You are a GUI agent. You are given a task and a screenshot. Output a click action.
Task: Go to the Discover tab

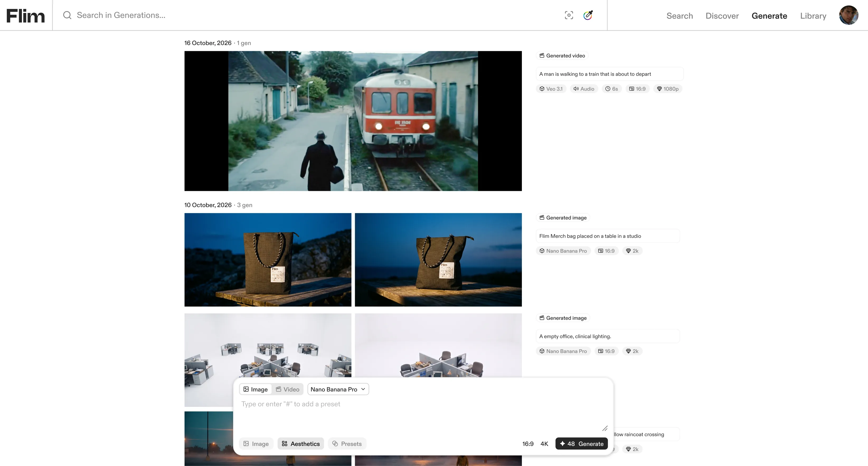pyautogui.click(x=722, y=16)
